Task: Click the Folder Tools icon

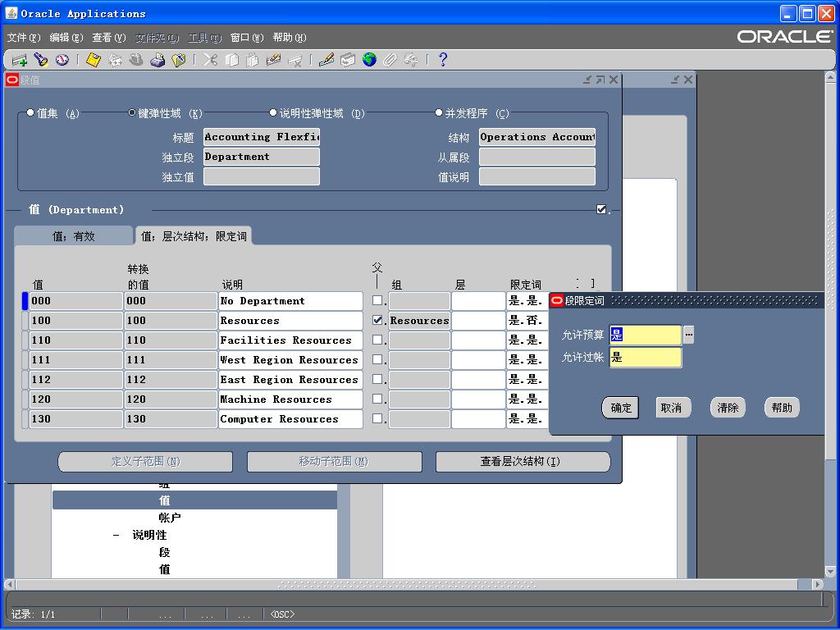Action: coord(412,59)
